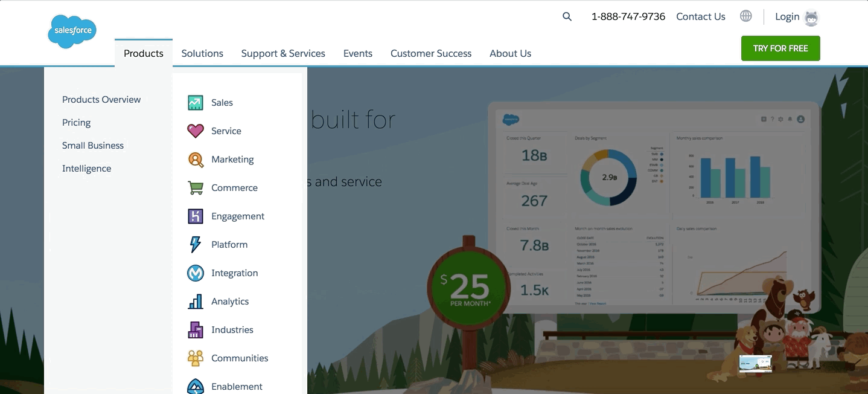Open the Events menu

(358, 53)
